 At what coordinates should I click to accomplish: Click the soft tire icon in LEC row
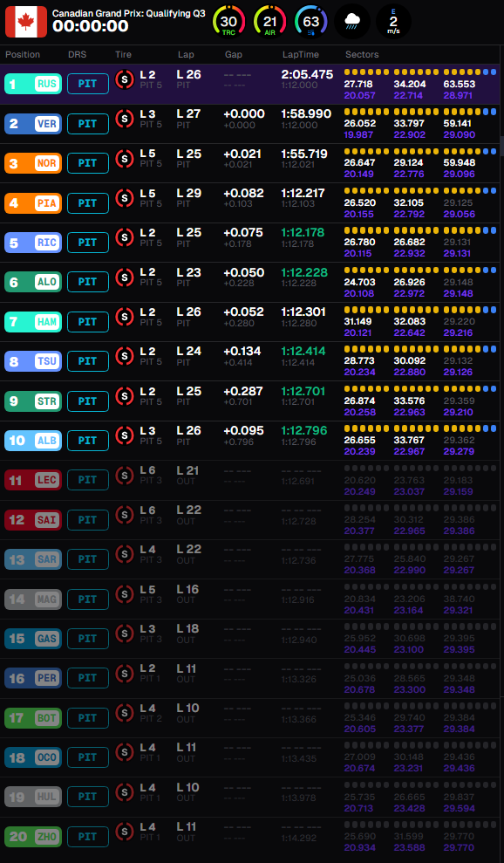[x=125, y=475]
